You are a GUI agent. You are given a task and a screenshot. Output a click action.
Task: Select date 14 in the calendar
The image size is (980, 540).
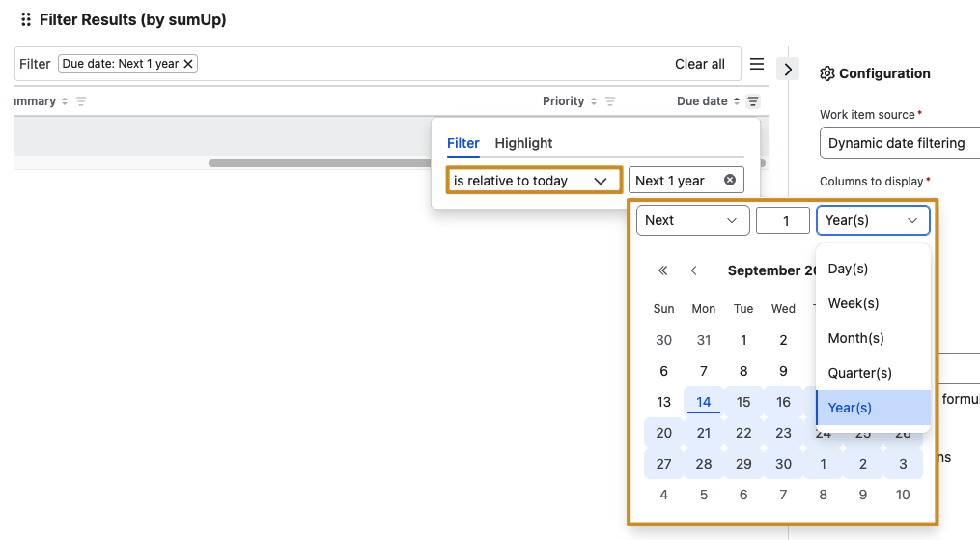pyautogui.click(x=704, y=402)
